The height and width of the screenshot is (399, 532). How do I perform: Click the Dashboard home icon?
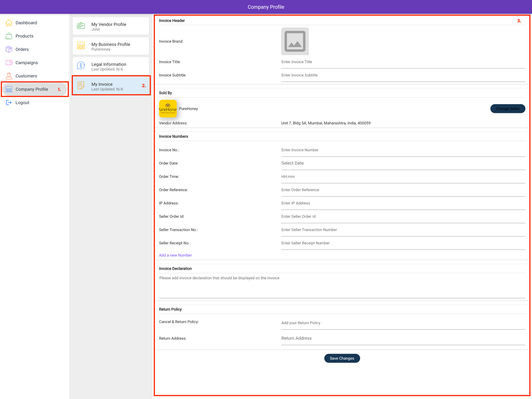[x=9, y=23]
